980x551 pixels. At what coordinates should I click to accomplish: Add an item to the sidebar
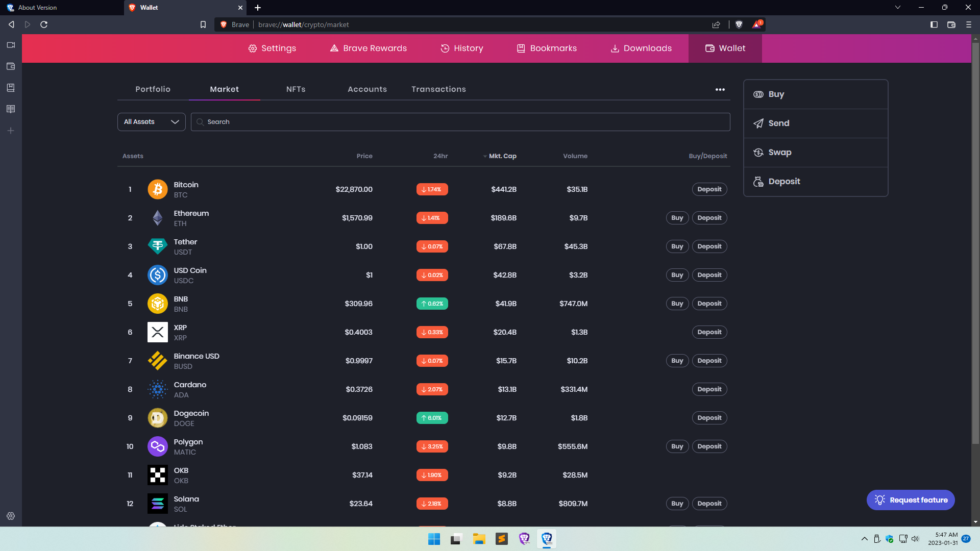10,131
